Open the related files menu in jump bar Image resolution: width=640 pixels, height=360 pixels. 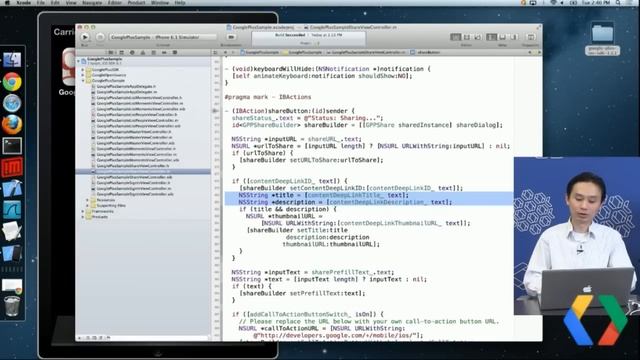point(216,53)
